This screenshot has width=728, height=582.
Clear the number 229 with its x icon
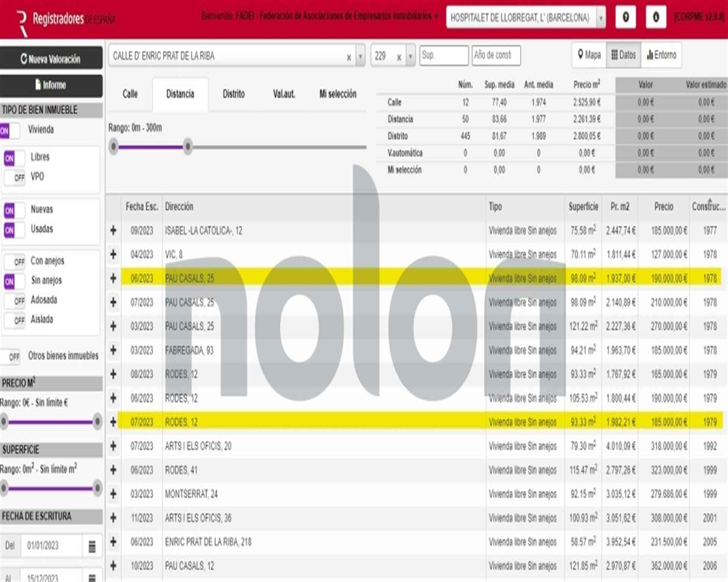[399, 57]
